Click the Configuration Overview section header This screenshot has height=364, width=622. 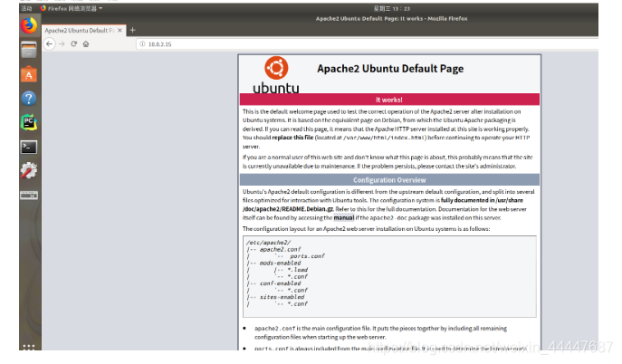pos(389,180)
